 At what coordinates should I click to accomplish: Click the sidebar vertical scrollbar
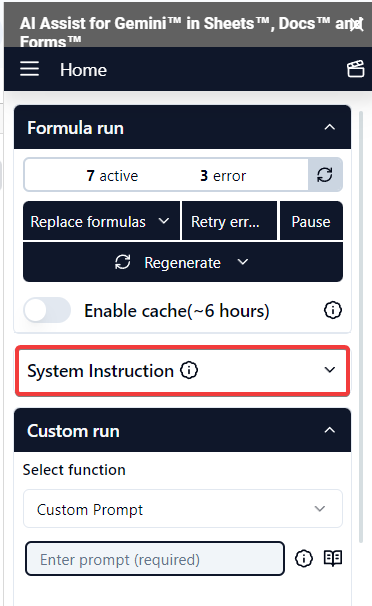361,327
